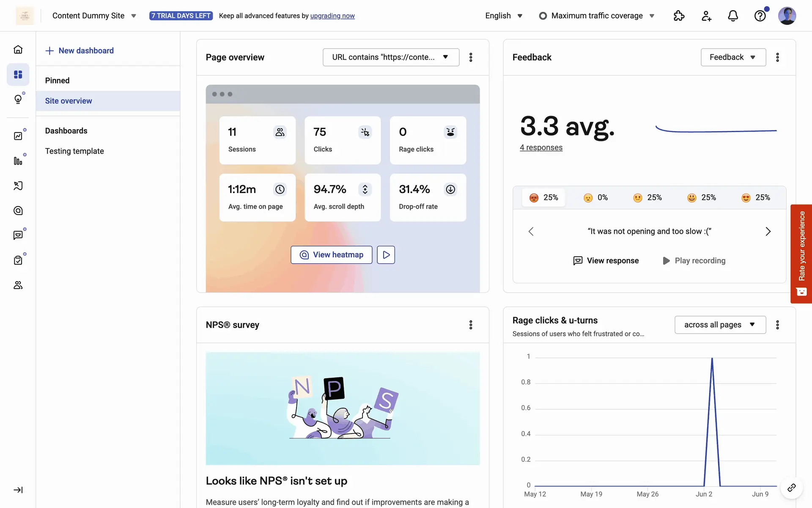The width and height of the screenshot is (812, 508).
Task: Expand the sidebar with the arrow icon
Action: 18,490
